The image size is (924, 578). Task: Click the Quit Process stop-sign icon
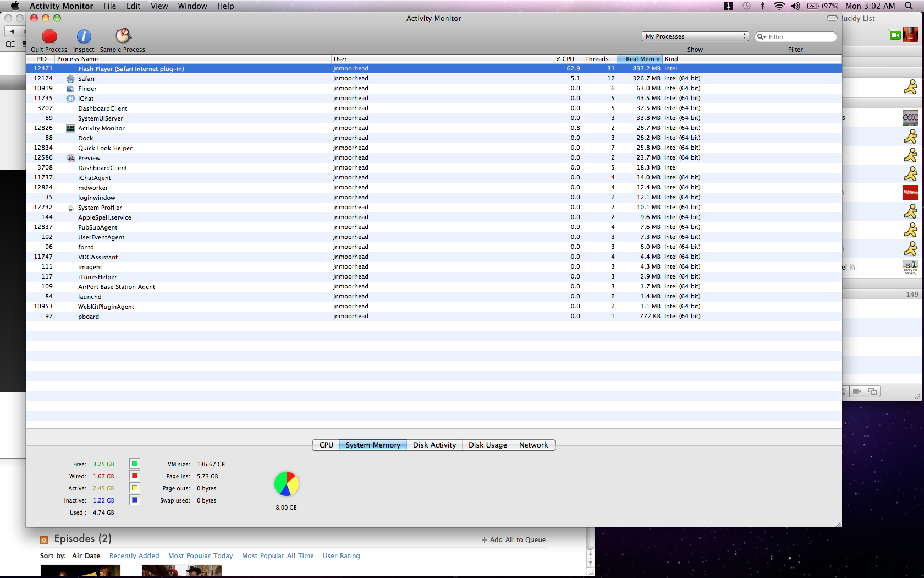pos(50,36)
